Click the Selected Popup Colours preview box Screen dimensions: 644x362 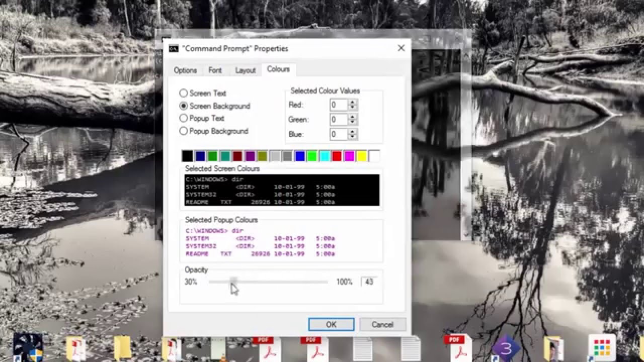click(282, 242)
